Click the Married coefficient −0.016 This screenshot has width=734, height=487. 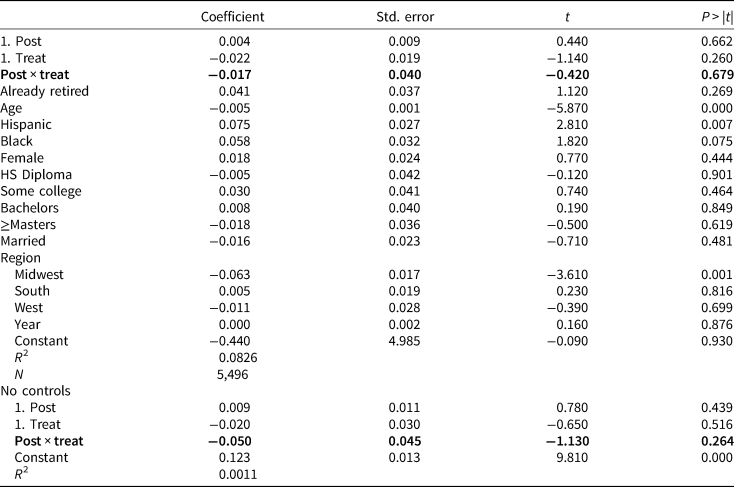tap(230, 241)
